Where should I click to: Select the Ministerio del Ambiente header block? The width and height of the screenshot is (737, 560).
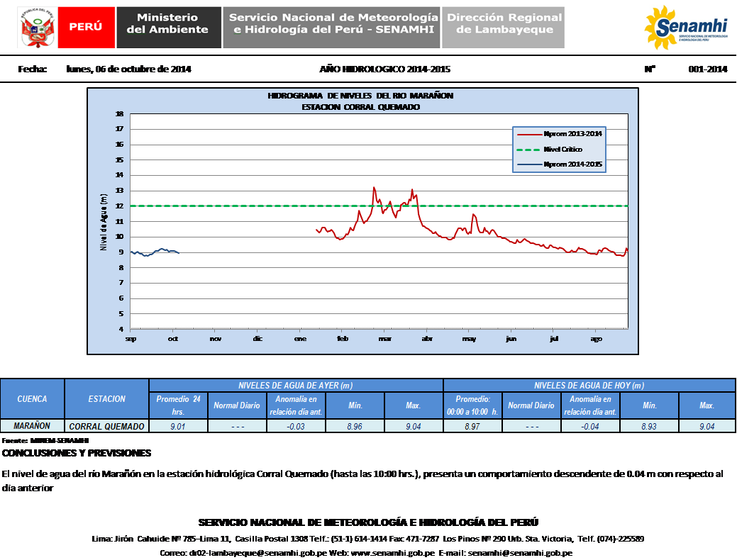point(167,28)
